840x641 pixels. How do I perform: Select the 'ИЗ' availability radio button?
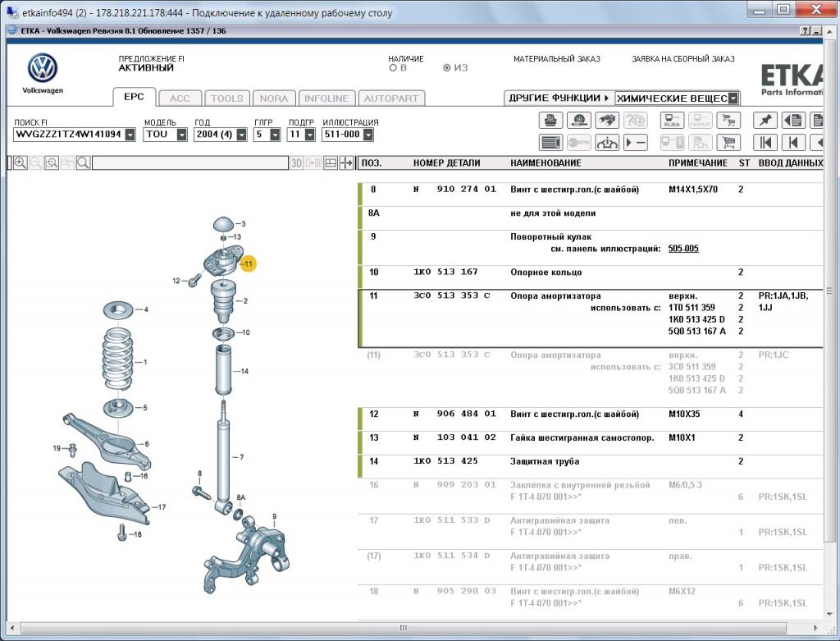click(447, 68)
